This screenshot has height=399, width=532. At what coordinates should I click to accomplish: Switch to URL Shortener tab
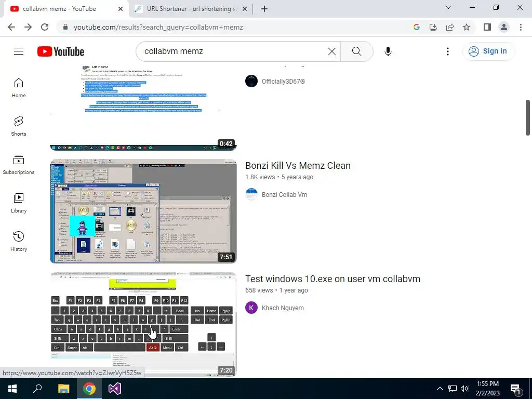tap(192, 9)
